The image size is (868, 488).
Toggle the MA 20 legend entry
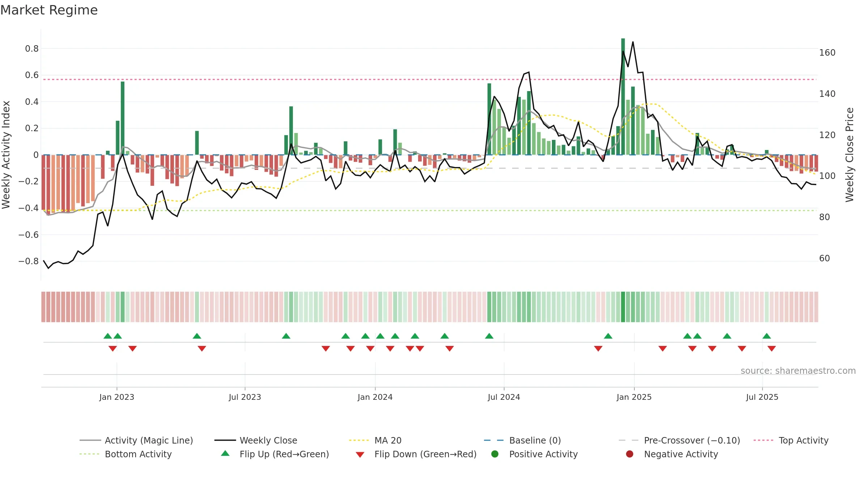[x=375, y=440]
